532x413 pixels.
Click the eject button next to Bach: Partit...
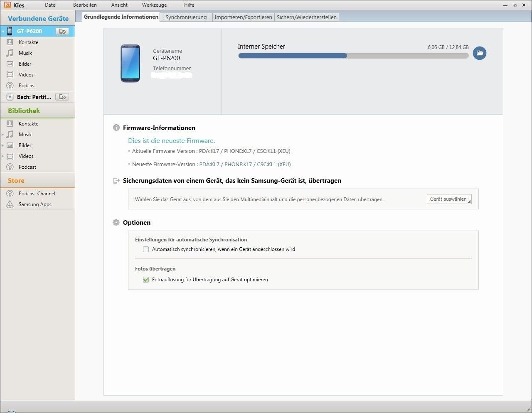[62, 97]
